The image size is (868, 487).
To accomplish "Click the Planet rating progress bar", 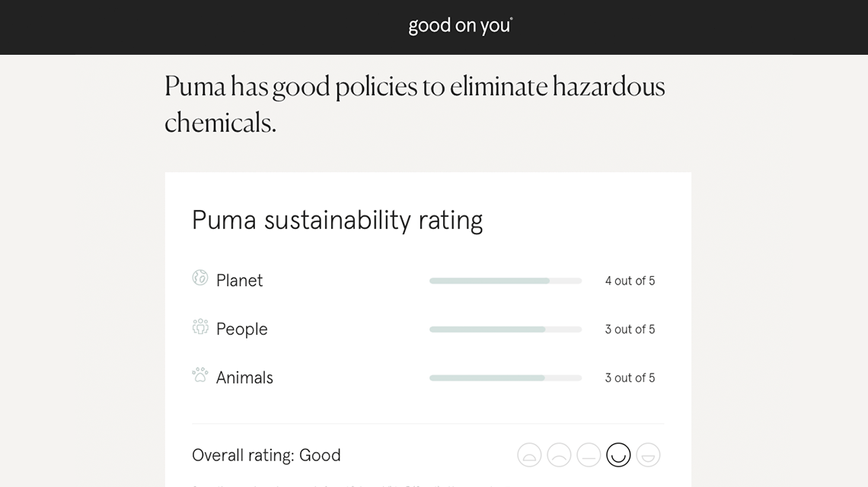I will (x=505, y=281).
